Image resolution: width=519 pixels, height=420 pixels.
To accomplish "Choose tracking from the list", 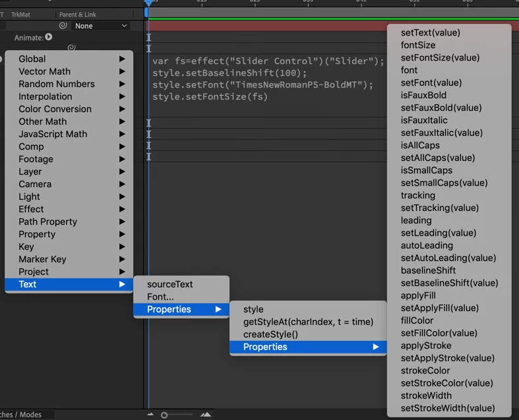I will (x=449, y=196).
